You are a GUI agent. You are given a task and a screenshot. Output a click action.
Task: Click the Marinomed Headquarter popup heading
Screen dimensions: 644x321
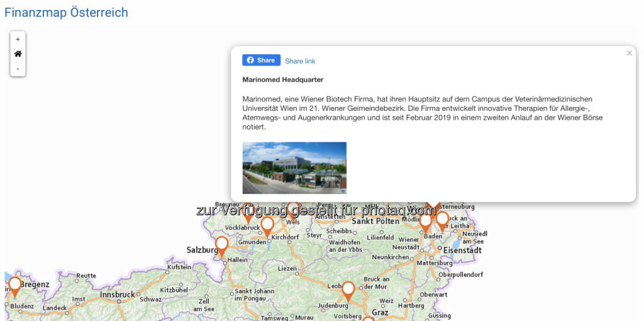282,80
